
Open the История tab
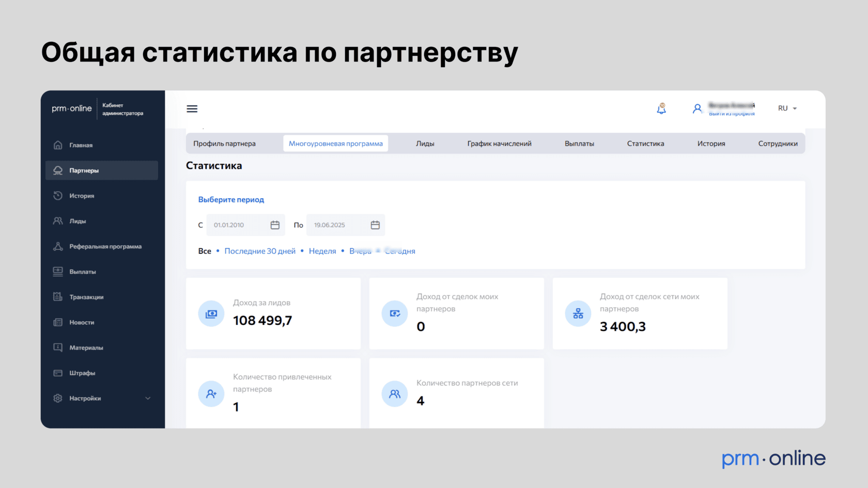tap(711, 144)
